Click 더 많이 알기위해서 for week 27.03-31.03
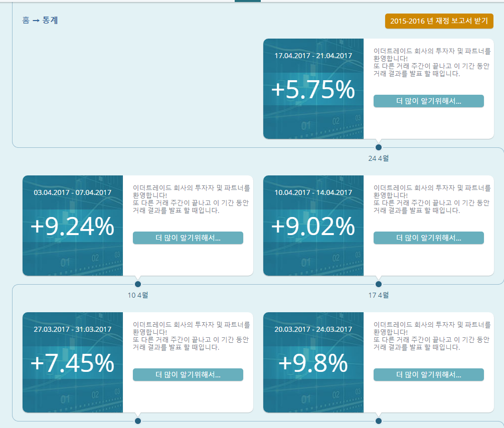 tap(188, 374)
